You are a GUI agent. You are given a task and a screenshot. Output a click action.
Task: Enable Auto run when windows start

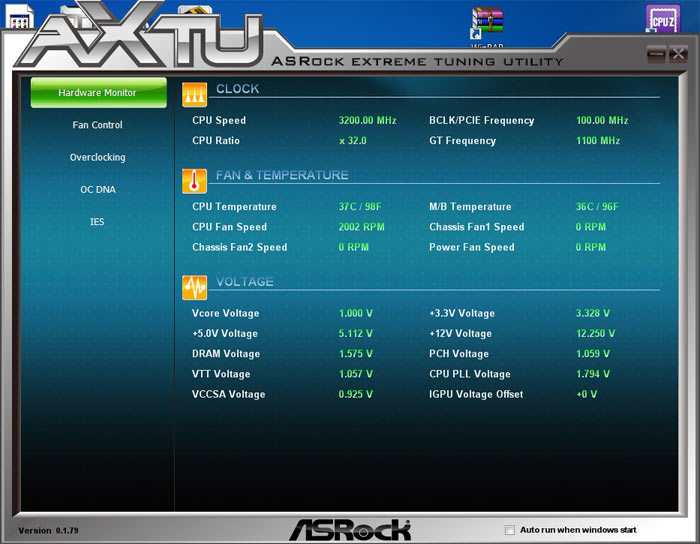tap(510, 530)
